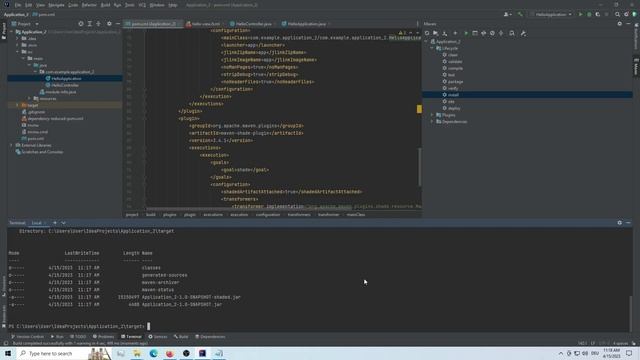640x360 pixels.
Task: Open the Refactor menu
Action: pyautogui.click(x=89, y=5)
